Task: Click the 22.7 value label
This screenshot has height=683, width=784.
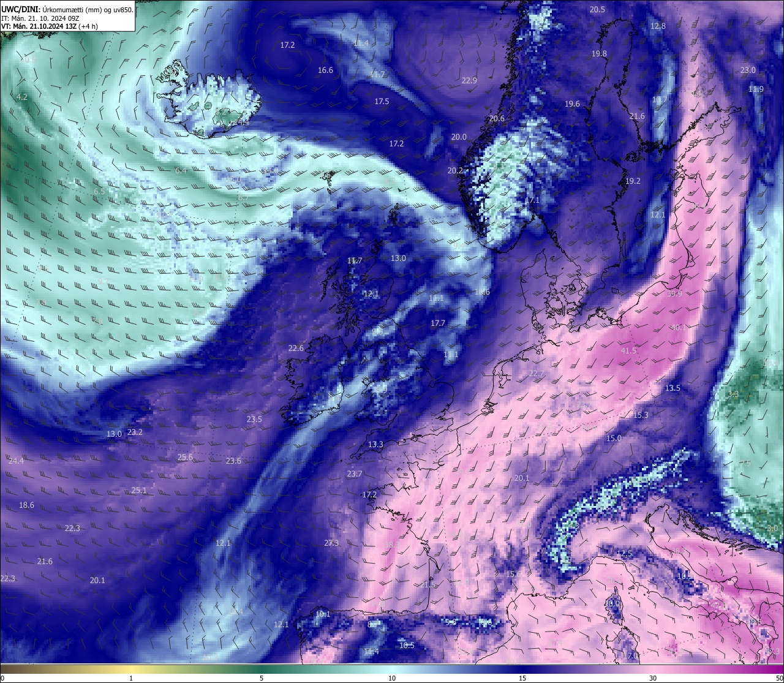Action: point(536,373)
